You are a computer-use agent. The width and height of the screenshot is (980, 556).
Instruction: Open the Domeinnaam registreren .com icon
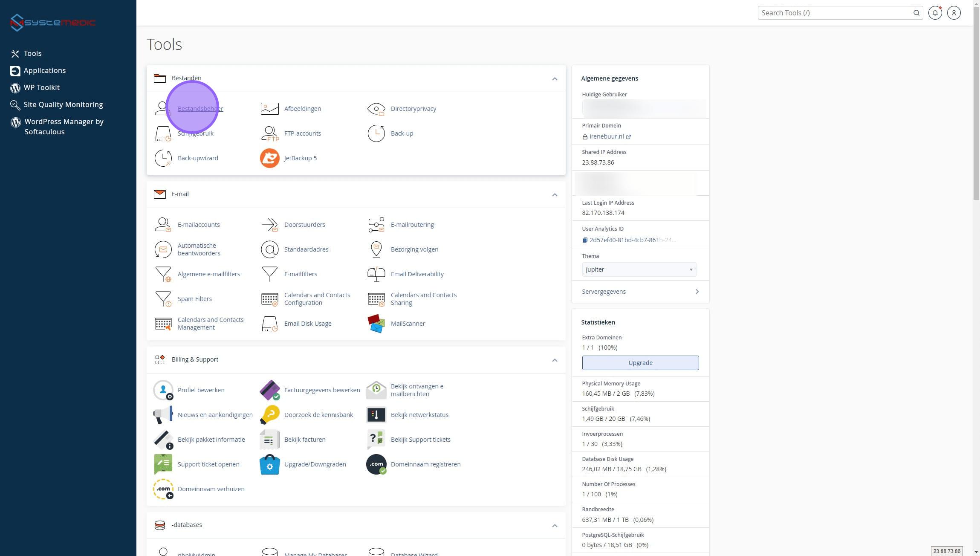376,464
